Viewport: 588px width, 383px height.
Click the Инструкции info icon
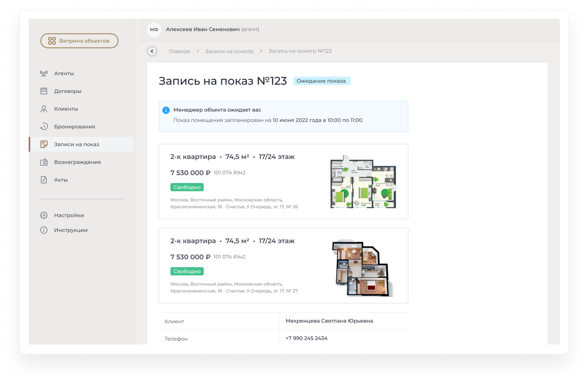(44, 230)
